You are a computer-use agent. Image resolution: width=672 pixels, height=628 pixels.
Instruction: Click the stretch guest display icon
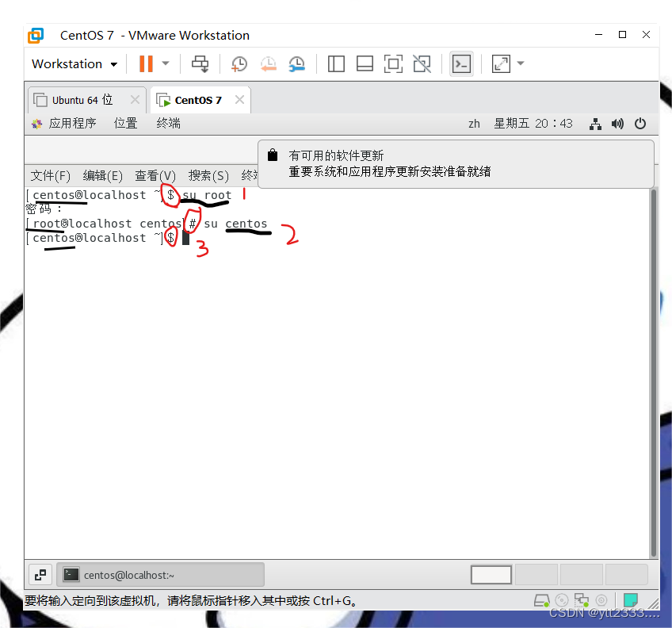(501, 64)
